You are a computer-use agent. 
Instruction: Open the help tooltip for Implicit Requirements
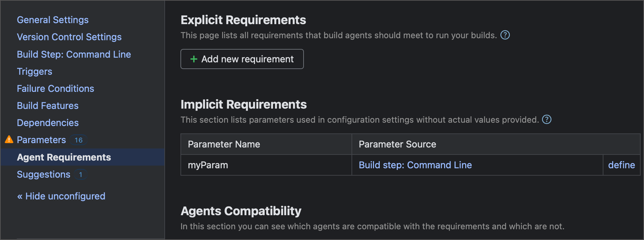click(546, 119)
